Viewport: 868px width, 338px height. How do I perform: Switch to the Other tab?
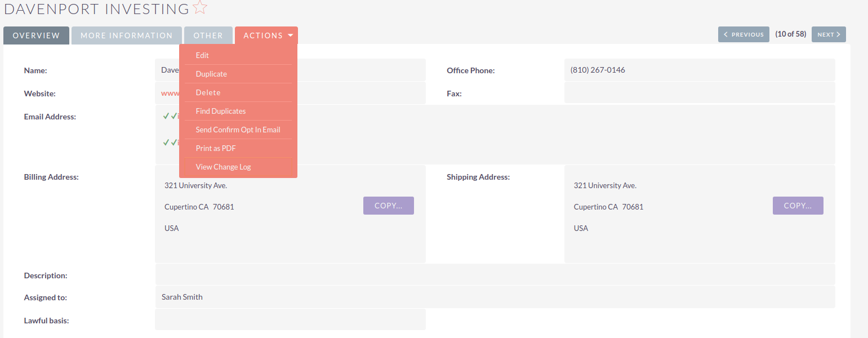208,35
